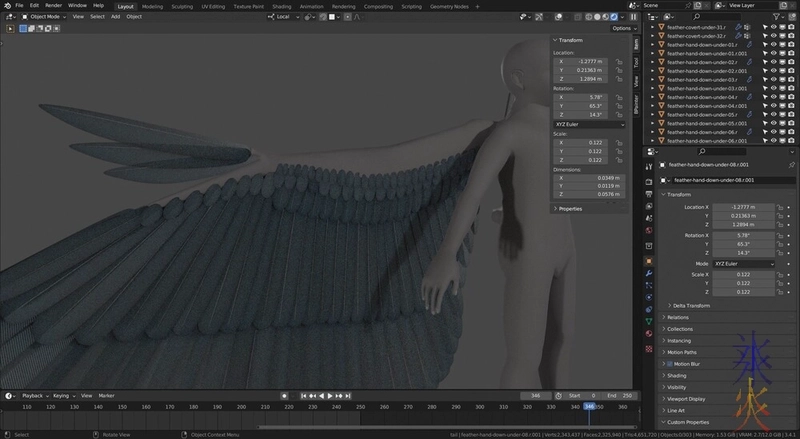
Task: Open the Object Data green triangle tab
Action: coord(649,323)
